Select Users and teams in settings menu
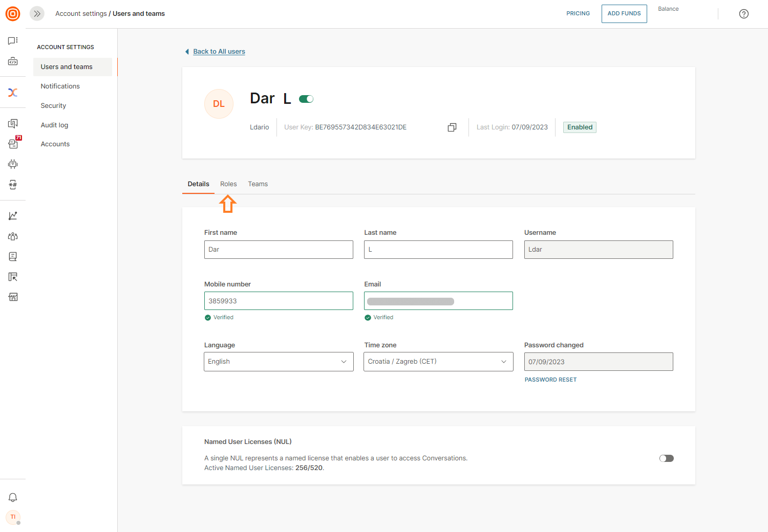Image resolution: width=768 pixels, height=532 pixels. [x=73, y=67]
